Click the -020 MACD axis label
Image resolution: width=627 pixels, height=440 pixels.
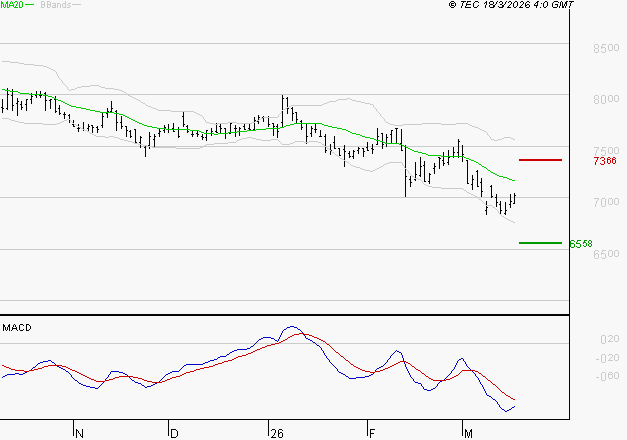607,358
